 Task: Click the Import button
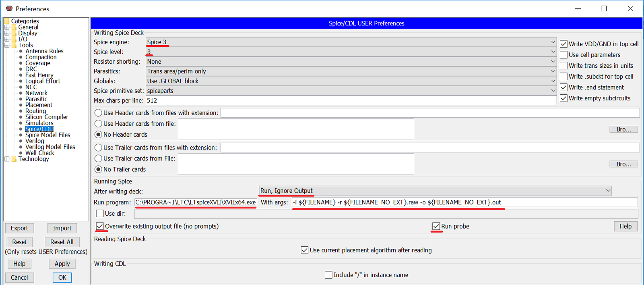tap(62, 228)
